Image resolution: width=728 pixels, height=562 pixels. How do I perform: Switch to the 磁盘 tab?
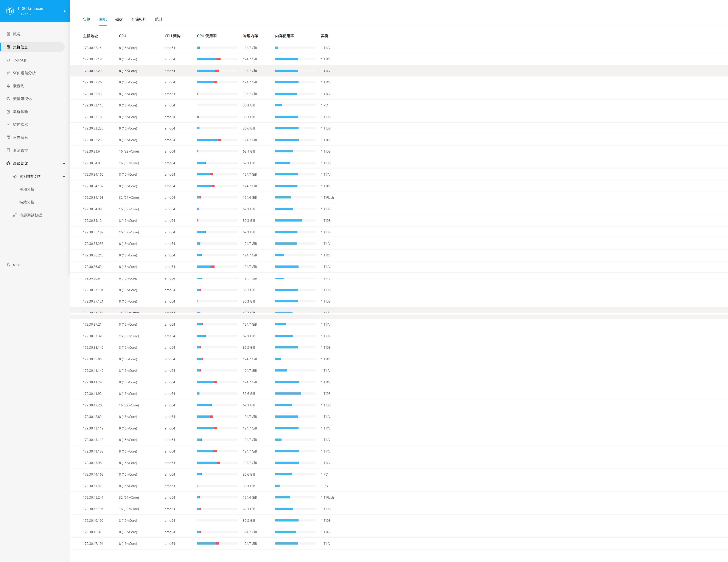pyautogui.click(x=119, y=19)
